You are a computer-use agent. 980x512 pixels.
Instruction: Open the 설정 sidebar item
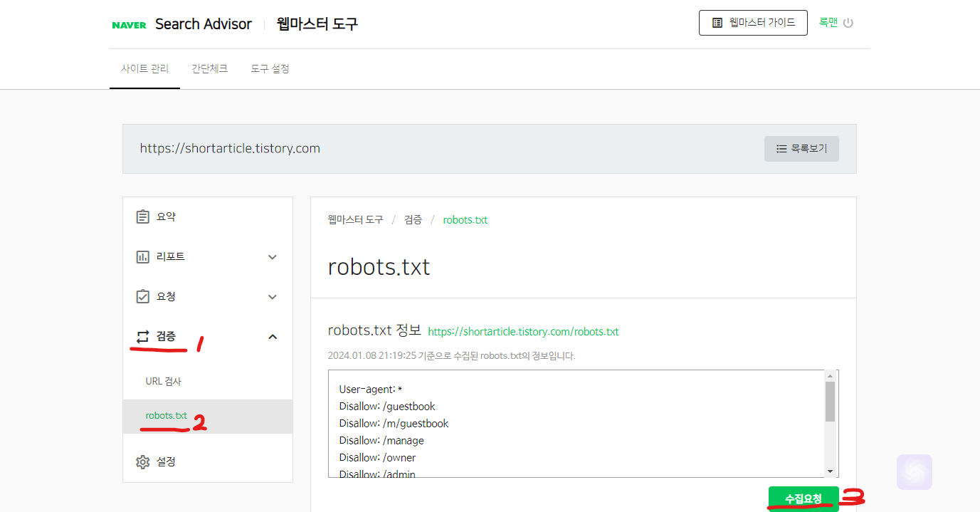pos(208,461)
